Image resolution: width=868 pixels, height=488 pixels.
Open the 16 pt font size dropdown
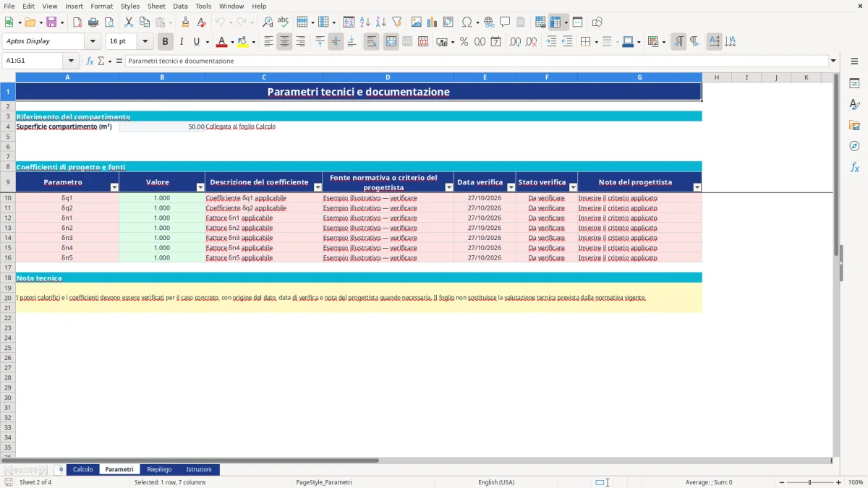(x=145, y=42)
